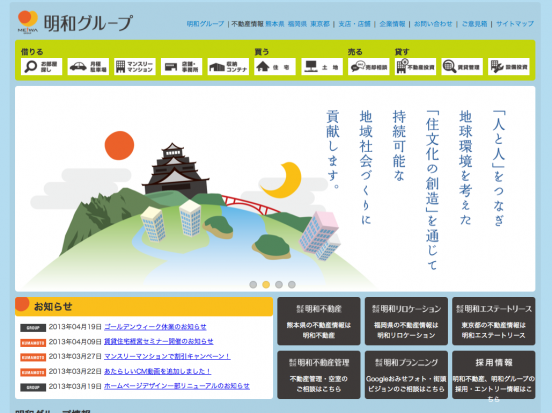Image resolution: width=552 pixels, height=413 pixels.
Task: Open the サイトマップ sitemap link
Action: pos(515,24)
